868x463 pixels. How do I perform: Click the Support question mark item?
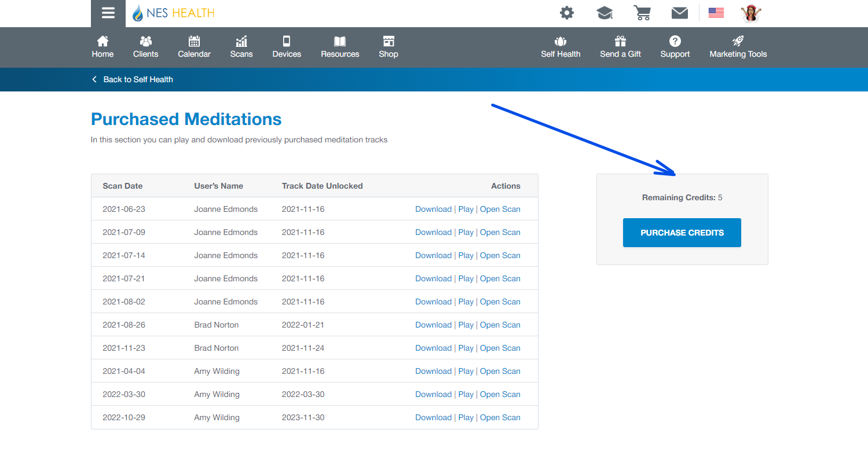(675, 47)
